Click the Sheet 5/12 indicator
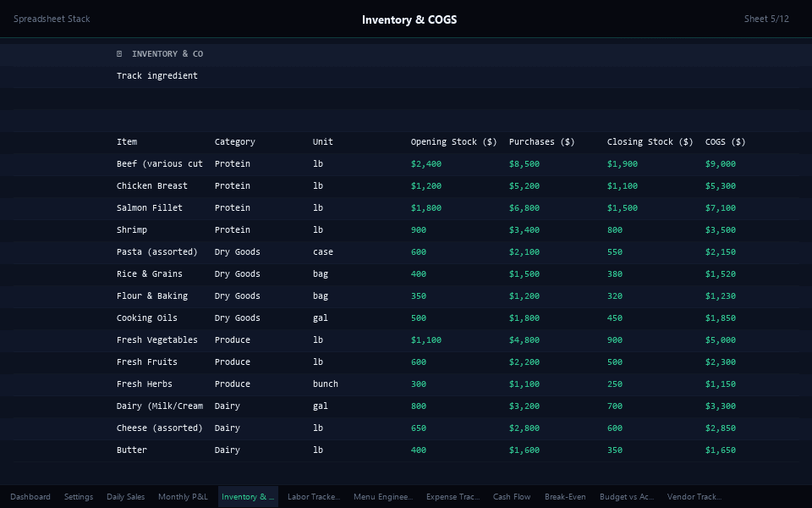 (766, 19)
